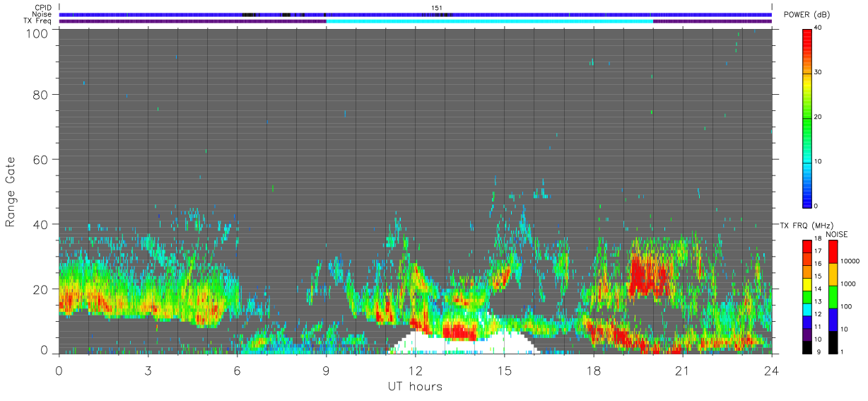Click the Range Gate y-axis title

11,192
